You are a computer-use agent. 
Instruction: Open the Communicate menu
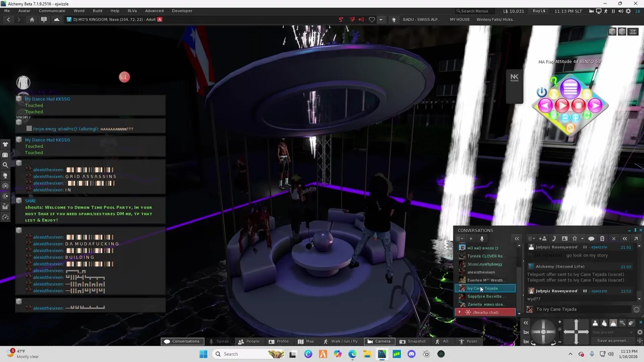52,11
